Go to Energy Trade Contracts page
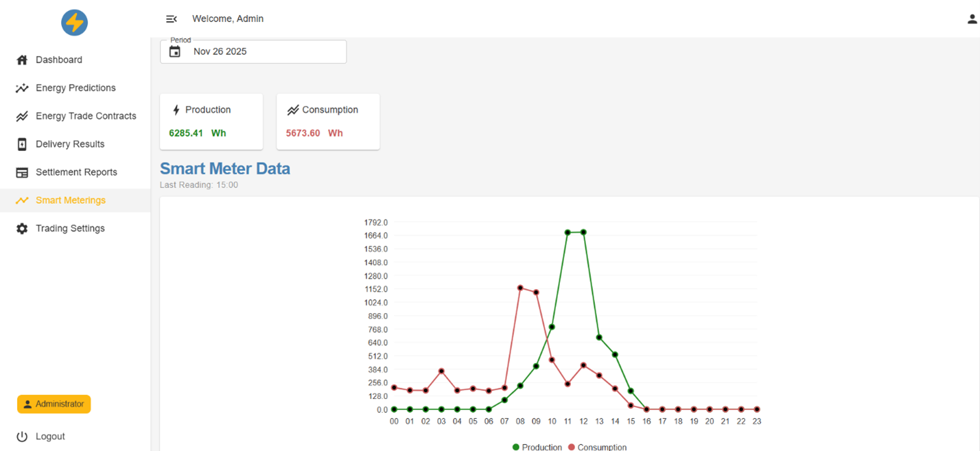This screenshot has width=980, height=451. (86, 116)
